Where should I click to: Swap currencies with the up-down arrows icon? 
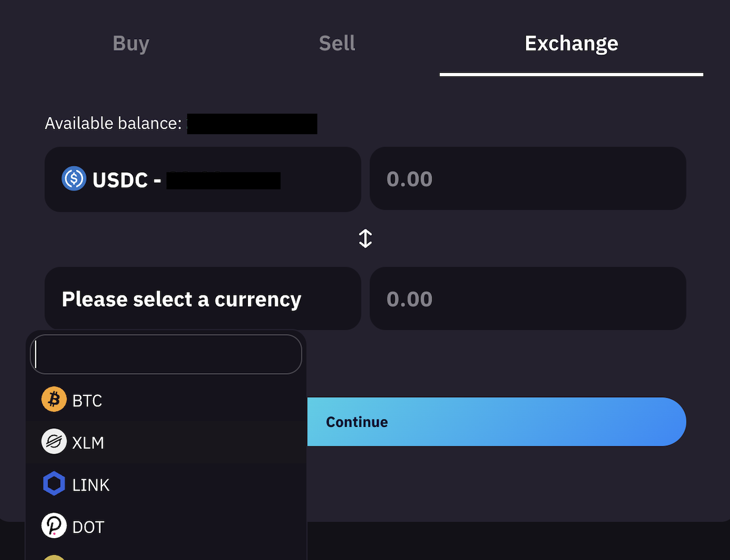(365, 239)
